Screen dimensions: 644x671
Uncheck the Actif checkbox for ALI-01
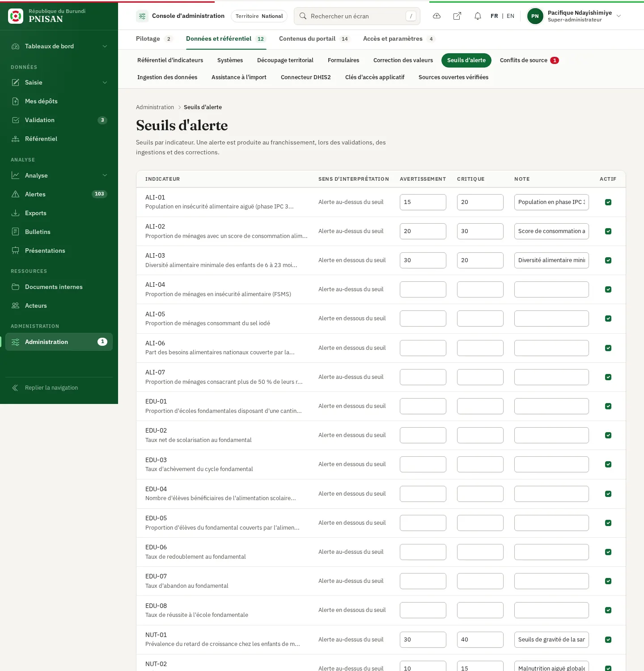click(608, 202)
